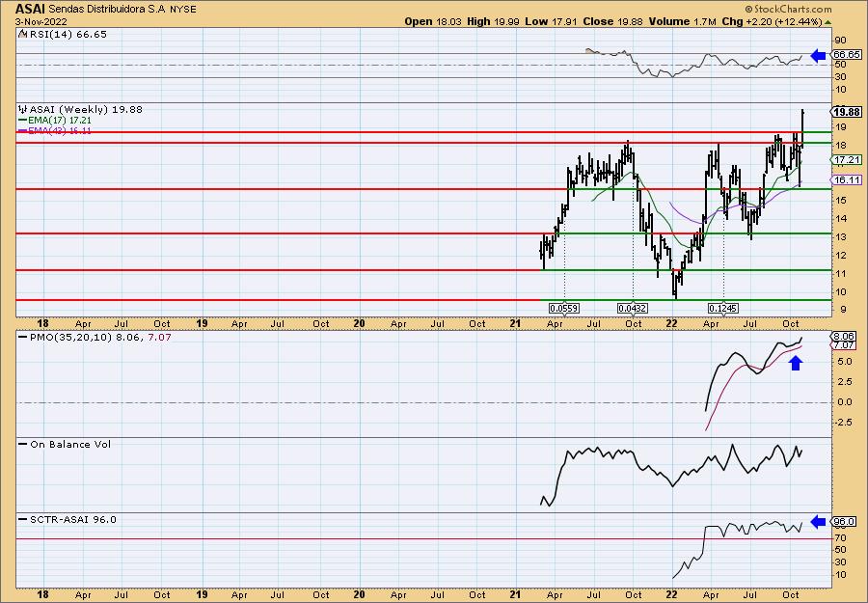Click the High 19.99 value
Screen dimensions: 868x603
pos(493,21)
